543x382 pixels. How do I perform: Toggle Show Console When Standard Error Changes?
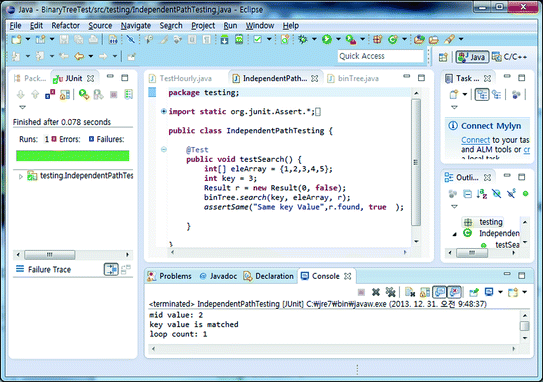tap(454, 292)
